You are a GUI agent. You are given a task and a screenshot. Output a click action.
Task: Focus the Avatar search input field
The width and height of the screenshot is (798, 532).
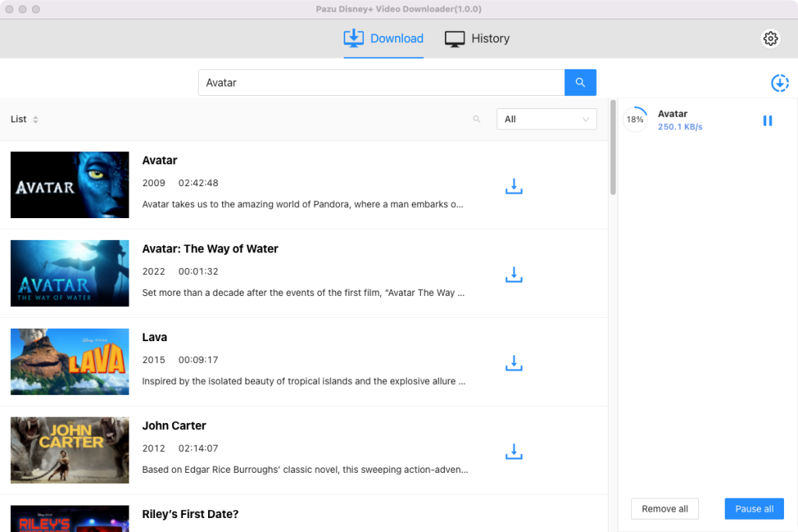click(x=381, y=83)
